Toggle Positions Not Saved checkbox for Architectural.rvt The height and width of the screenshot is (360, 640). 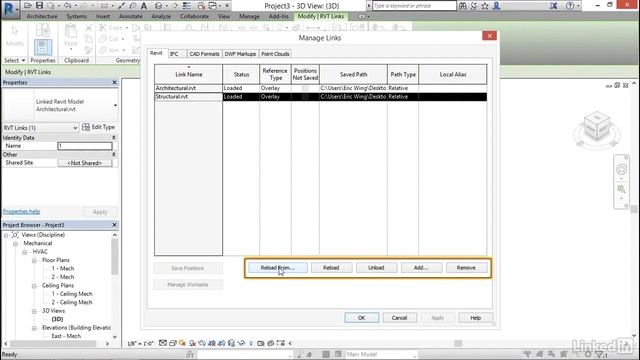[305, 88]
